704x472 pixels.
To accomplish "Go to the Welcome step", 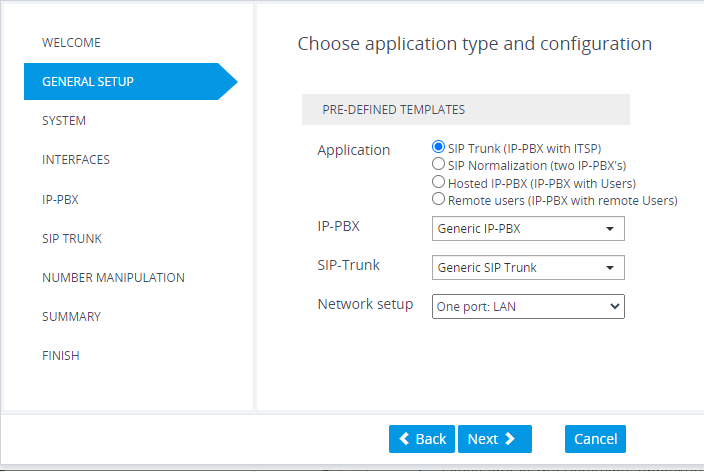I will (71, 43).
